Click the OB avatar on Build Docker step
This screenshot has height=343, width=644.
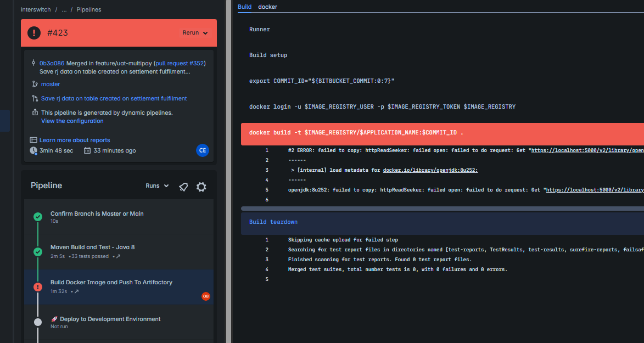pos(206,296)
